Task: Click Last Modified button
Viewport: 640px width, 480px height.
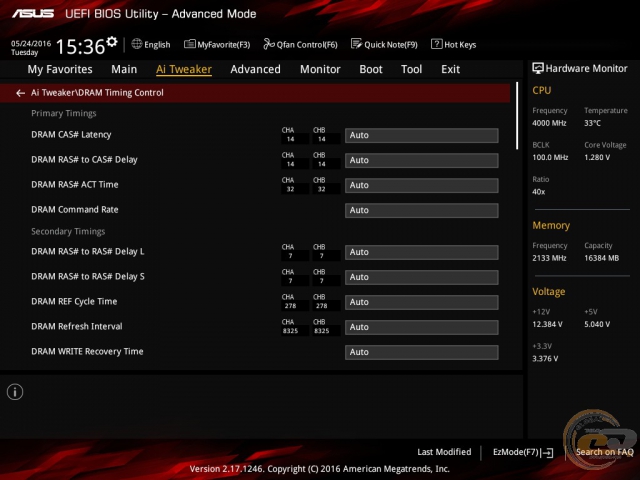Action: point(444,452)
